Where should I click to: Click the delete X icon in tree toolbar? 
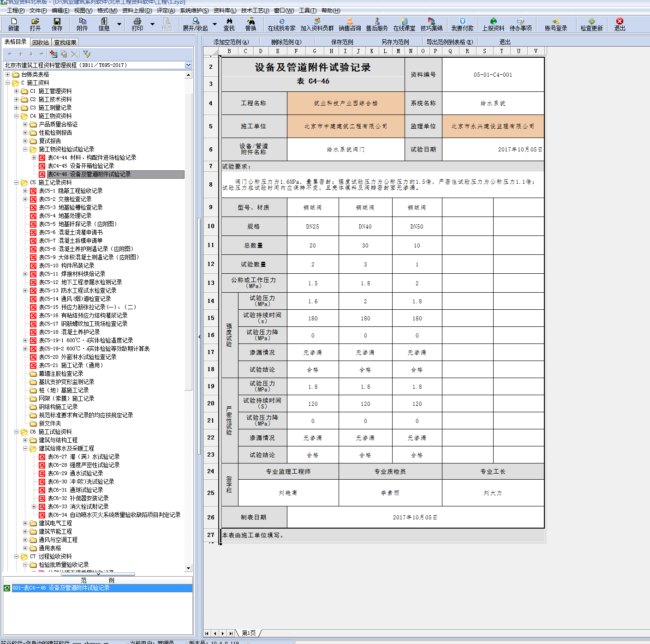click(75, 54)
